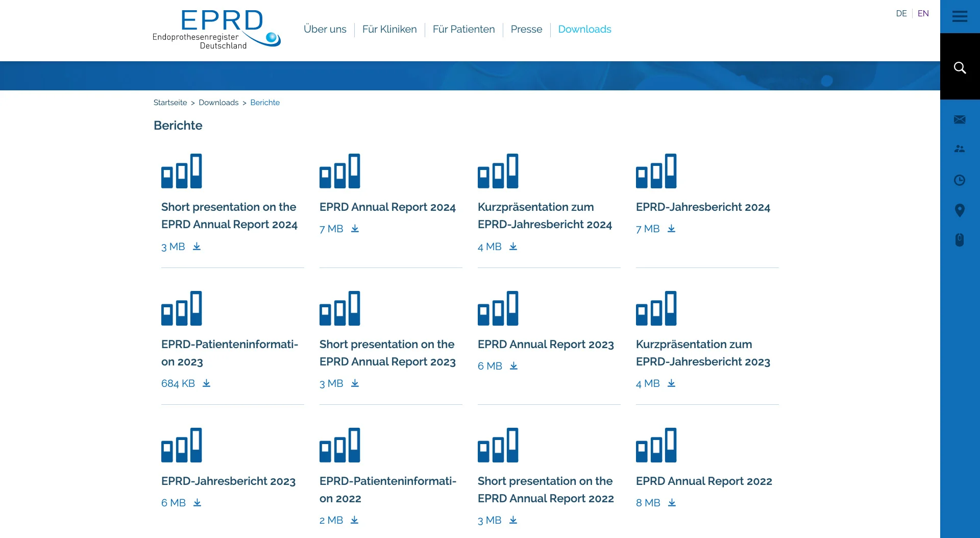980x538 pixels.
Task: Click download arrow for EPRD-Patienteninformation 2023
Action: pos(206,383)
